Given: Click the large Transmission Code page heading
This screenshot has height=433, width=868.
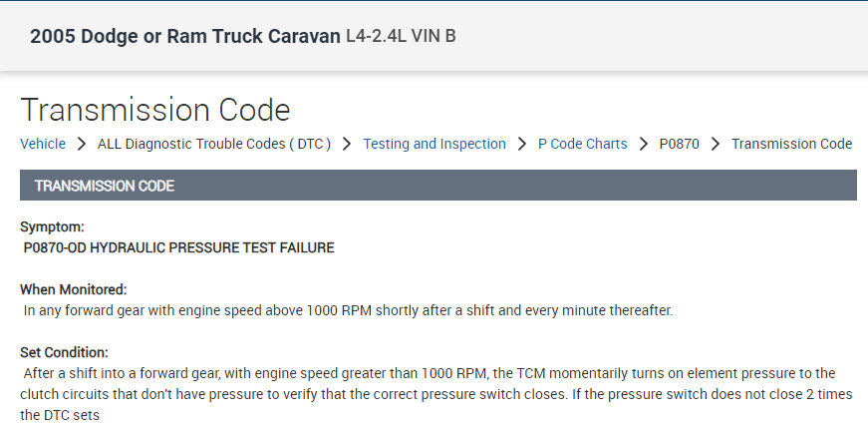Looking at the screenshot, I should [x=154, y=110].
